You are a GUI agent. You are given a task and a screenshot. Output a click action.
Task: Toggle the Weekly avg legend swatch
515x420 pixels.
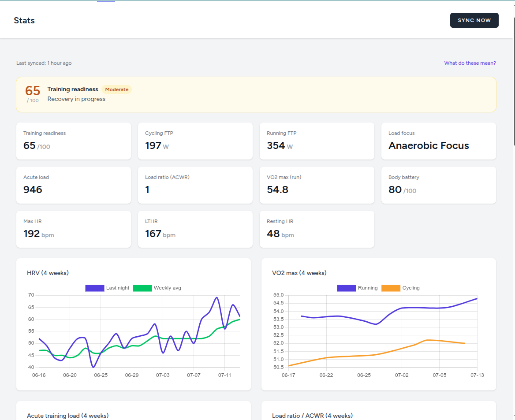click(x=142, y=288)
